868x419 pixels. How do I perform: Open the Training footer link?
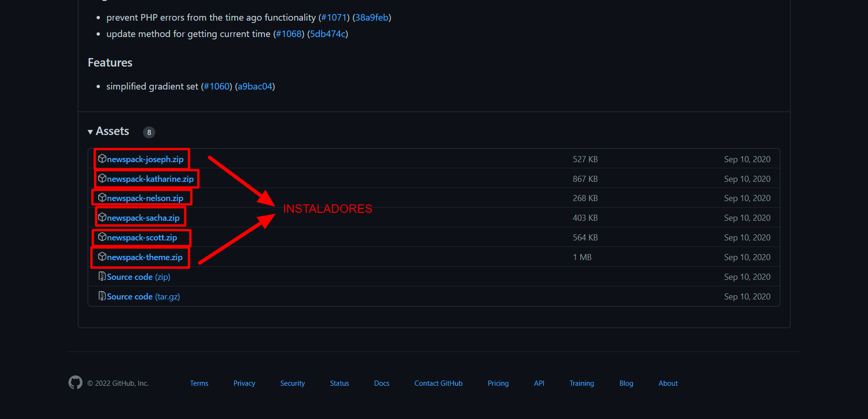(582, 383)
